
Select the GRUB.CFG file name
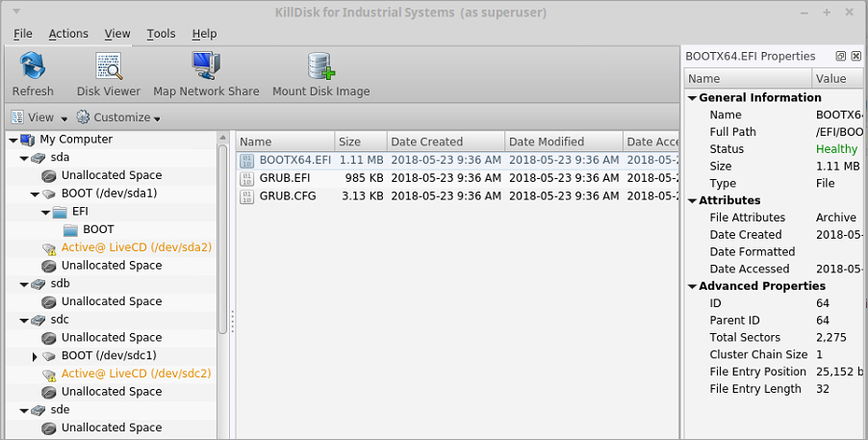click(288, 196)
